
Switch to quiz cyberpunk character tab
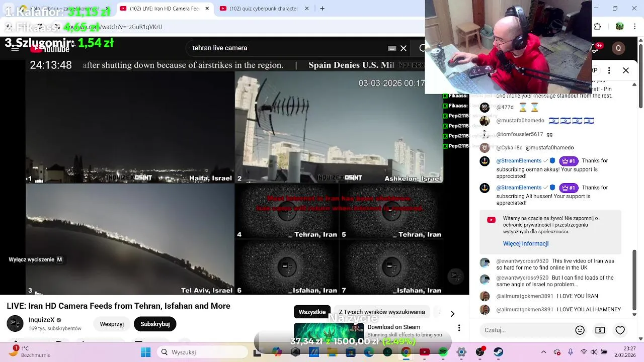[263, 9]
